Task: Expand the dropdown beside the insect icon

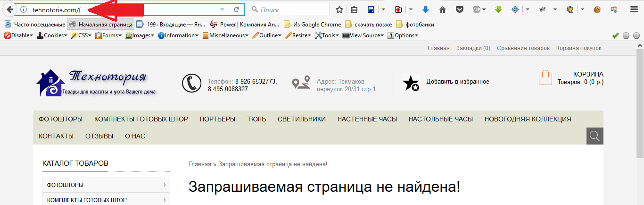Action: tap(555, 9)
